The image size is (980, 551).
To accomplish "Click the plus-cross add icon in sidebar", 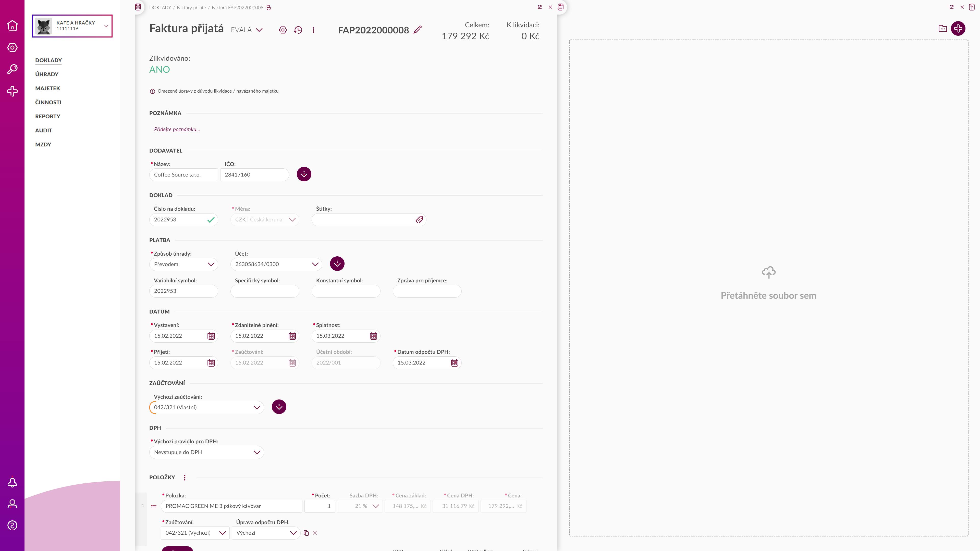I will pos(12,91).
